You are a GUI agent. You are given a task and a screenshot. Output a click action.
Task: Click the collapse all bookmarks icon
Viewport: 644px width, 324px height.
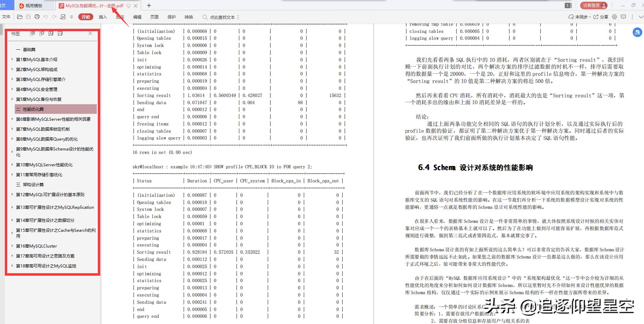click(x=42, y=33)
